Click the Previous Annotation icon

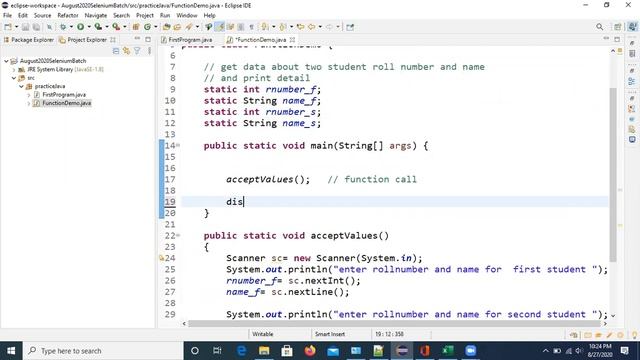[x=282, y=27]
